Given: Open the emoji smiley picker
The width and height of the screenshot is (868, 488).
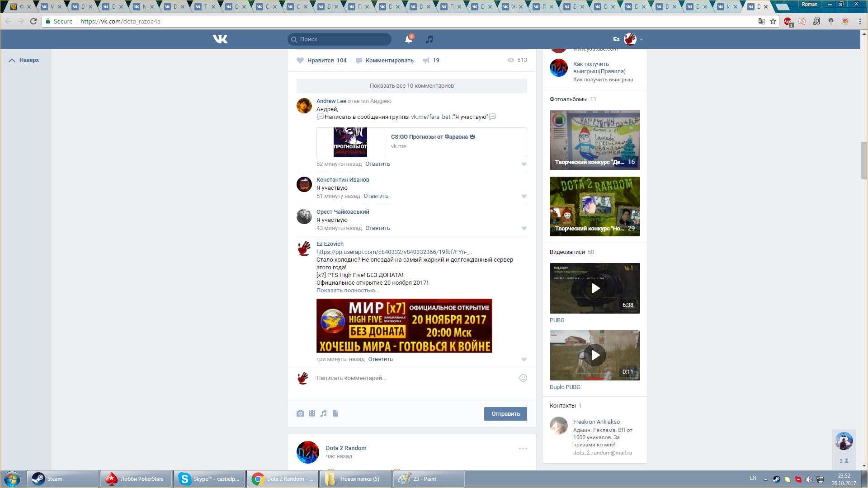Looking at the screenshot, I should coord(523,378).
